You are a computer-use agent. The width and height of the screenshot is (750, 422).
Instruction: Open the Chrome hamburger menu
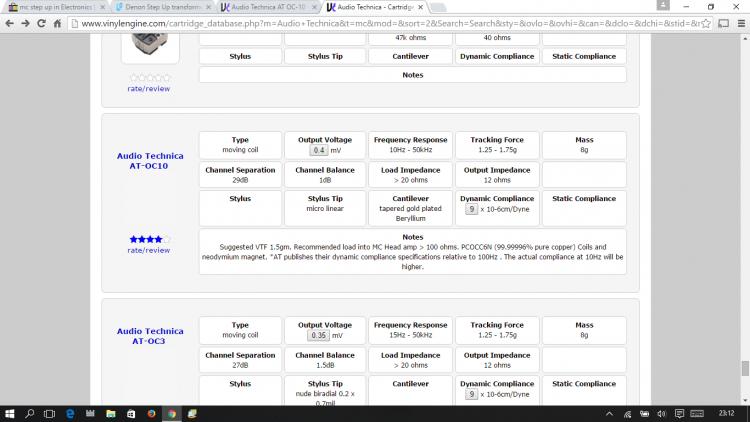tap(741, 23)
